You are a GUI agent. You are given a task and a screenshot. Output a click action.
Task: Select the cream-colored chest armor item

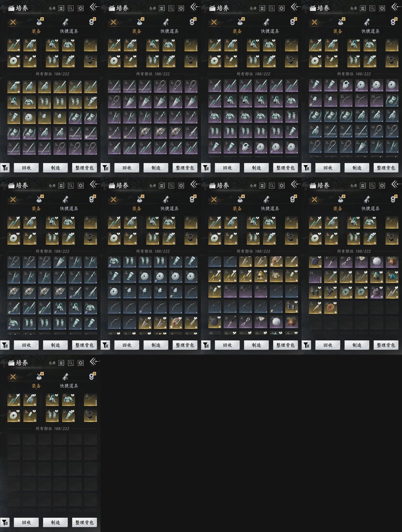[276, 276]
